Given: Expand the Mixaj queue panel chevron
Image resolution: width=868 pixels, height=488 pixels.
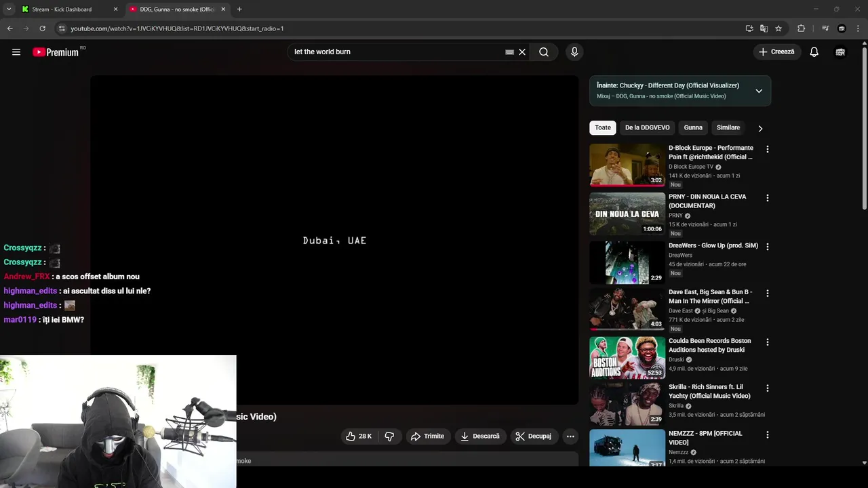Looking at the screenshot, I should 759,91.
